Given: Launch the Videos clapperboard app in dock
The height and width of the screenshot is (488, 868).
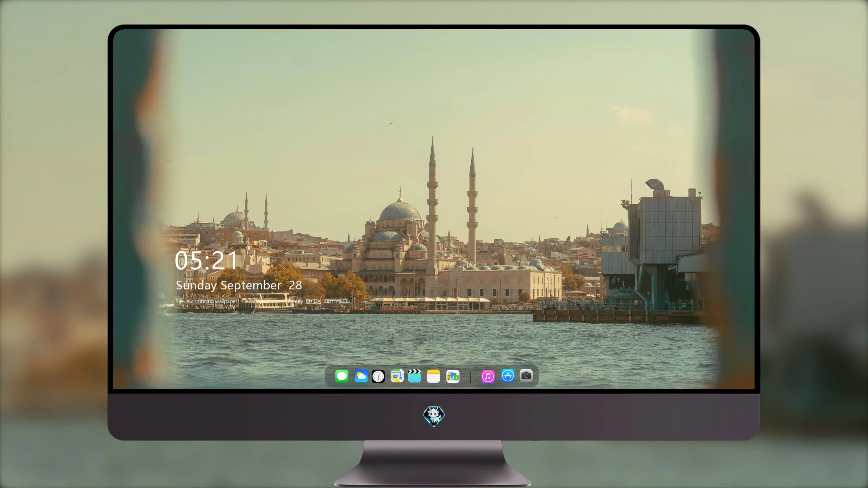Looking at the screenshot, I should [415, 376].
